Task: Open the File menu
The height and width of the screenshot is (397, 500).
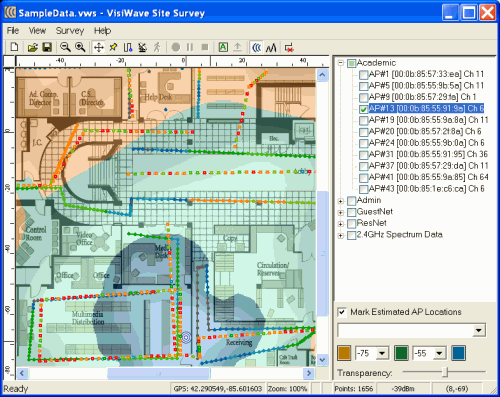Action: [x=13, y=31]
